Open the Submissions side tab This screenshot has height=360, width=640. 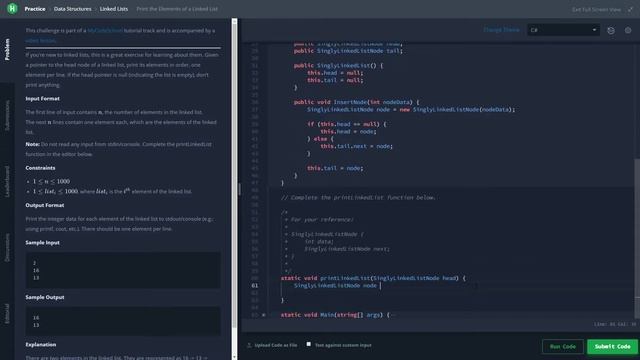(x=7, y=116)
